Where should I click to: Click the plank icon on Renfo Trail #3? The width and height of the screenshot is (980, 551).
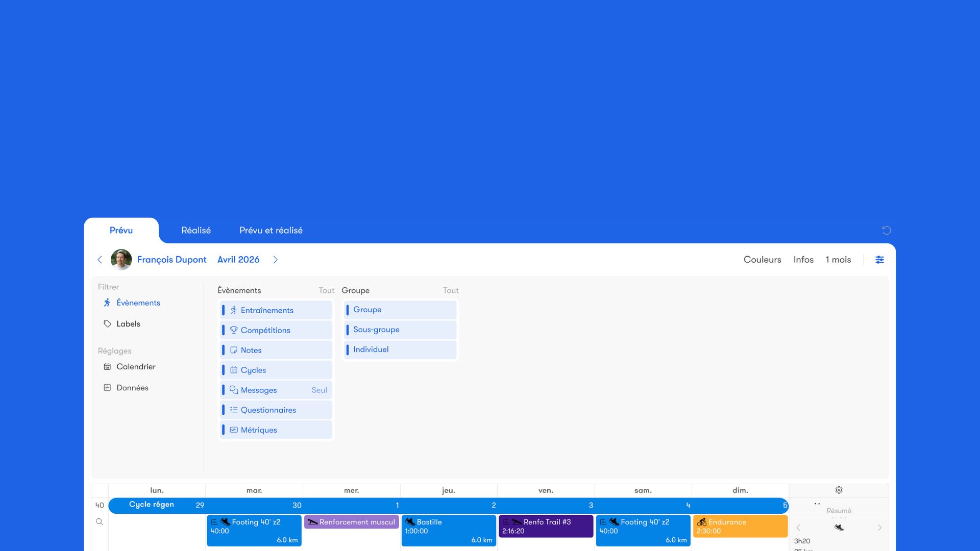[x=517, y=522]
